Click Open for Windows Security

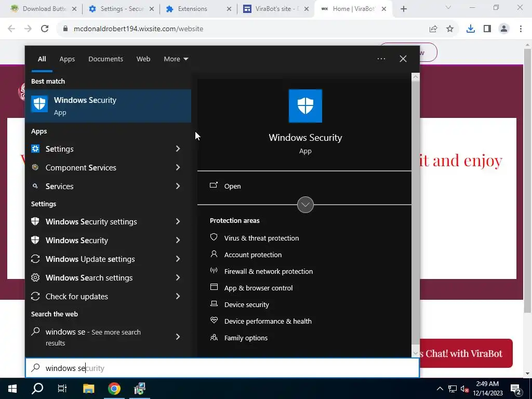click(225, 186)
